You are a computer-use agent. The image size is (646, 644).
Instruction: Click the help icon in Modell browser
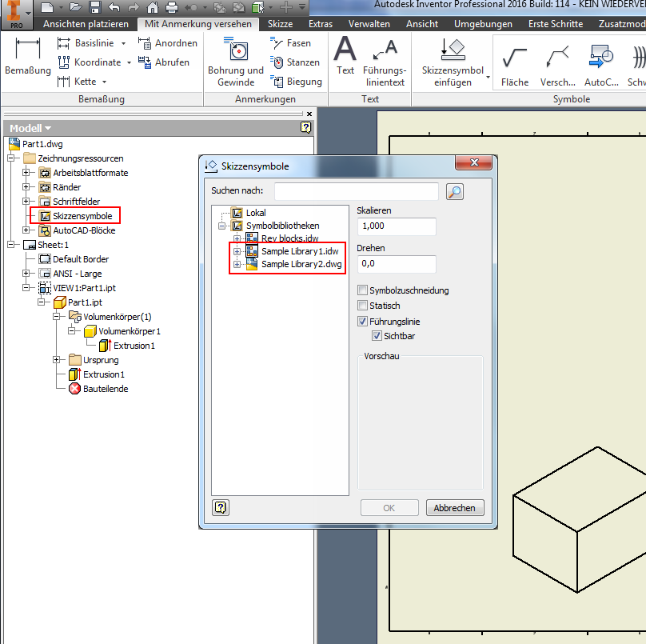pos(305,127)
